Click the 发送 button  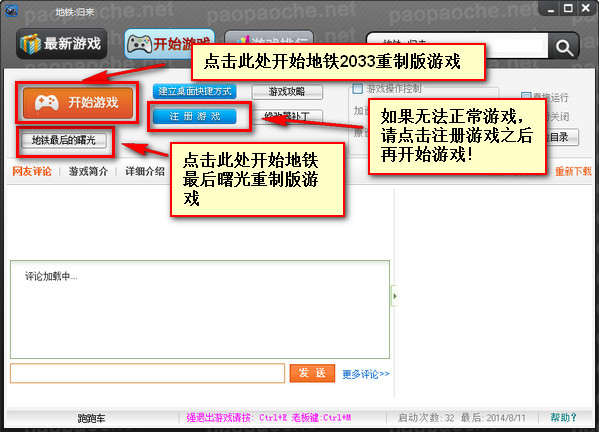coord(312,373)
